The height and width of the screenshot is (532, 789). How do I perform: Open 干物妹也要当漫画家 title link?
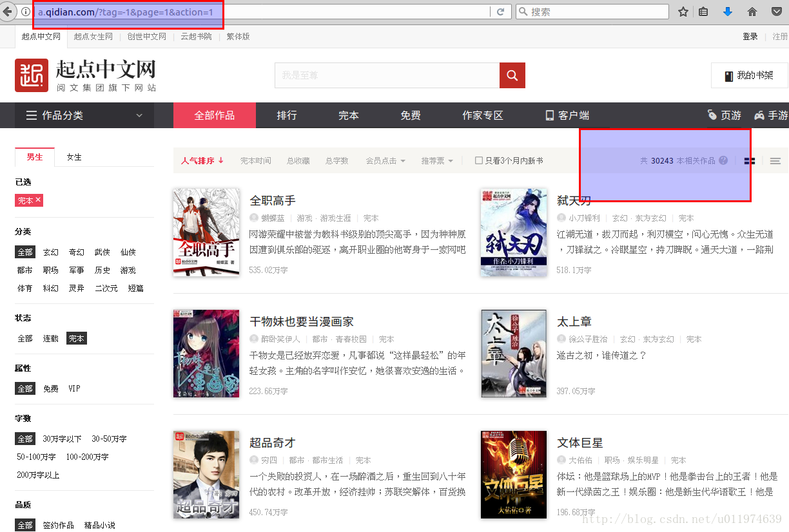point(302,321)
